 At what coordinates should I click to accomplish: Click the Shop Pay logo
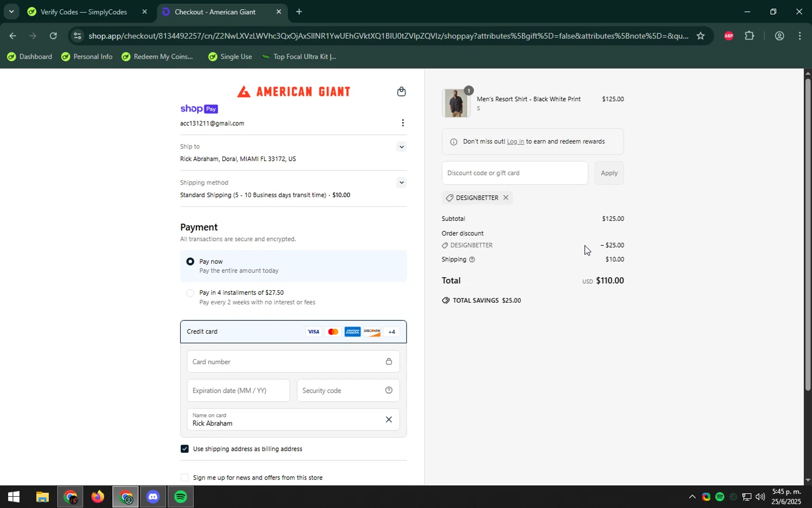(x=199, y=109)
